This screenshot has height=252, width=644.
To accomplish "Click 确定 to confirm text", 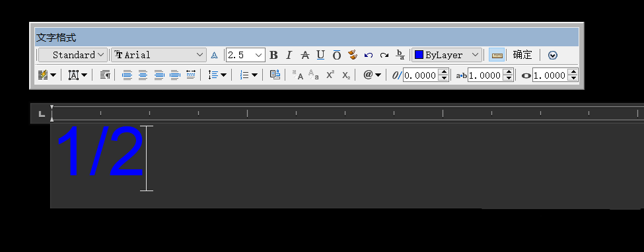I will tap(522, 55).
